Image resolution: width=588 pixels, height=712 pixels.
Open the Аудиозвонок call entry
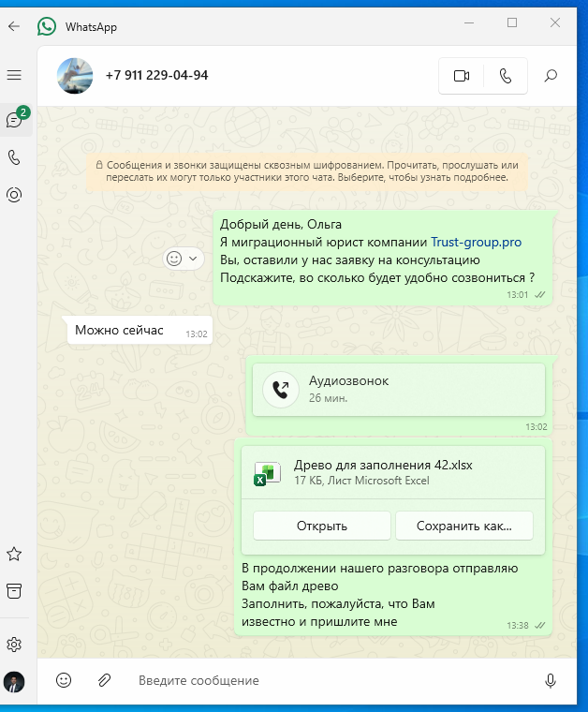click(x=398, y=390)
